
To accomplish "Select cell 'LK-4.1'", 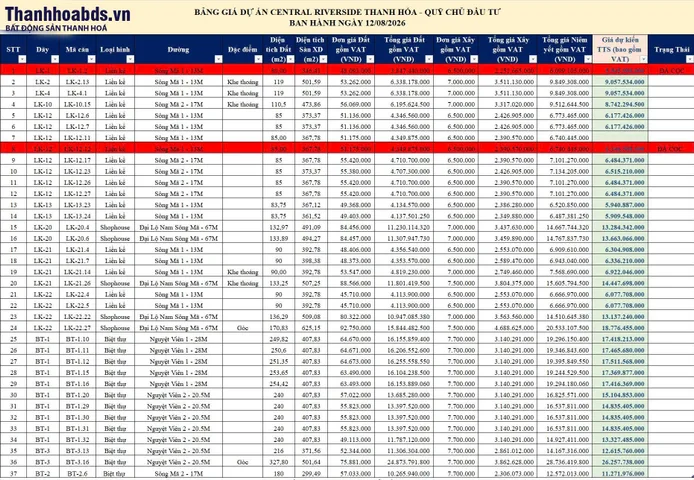I will pyautogui.click(x=77, y=93).
